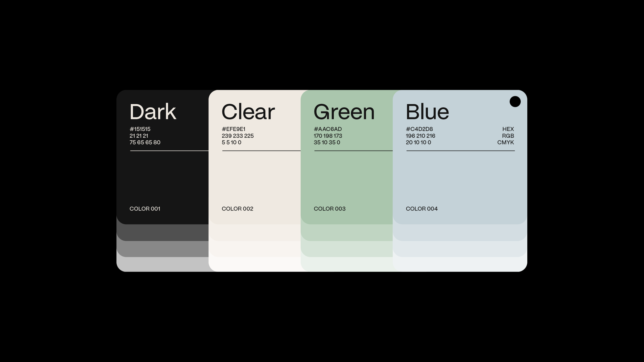Screen dimensions: 644x362
Task: Click the COLOR 001 label
Action: pyautogui.click(x=145, y=209)
